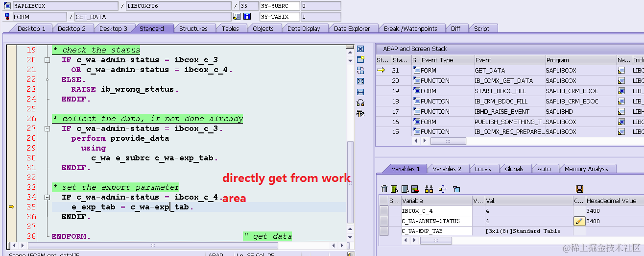Click the maximize horizontally tool icon
Image resolution: width=644 pixels, height=256 pixels.
click(360, 92)
